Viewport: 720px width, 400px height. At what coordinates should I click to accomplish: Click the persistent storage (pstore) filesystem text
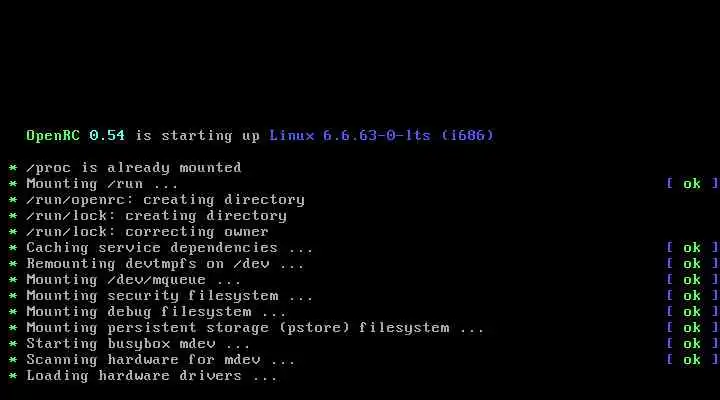click(278, 328)
